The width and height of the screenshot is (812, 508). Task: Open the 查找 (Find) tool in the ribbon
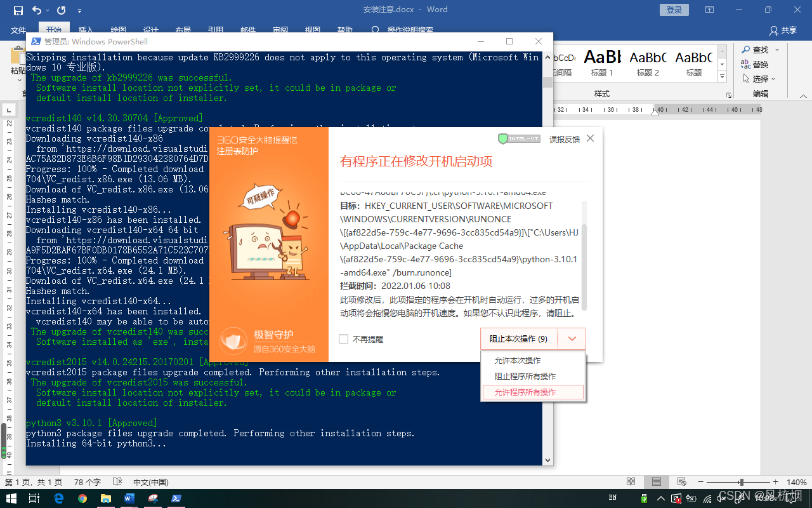[758, 49]
